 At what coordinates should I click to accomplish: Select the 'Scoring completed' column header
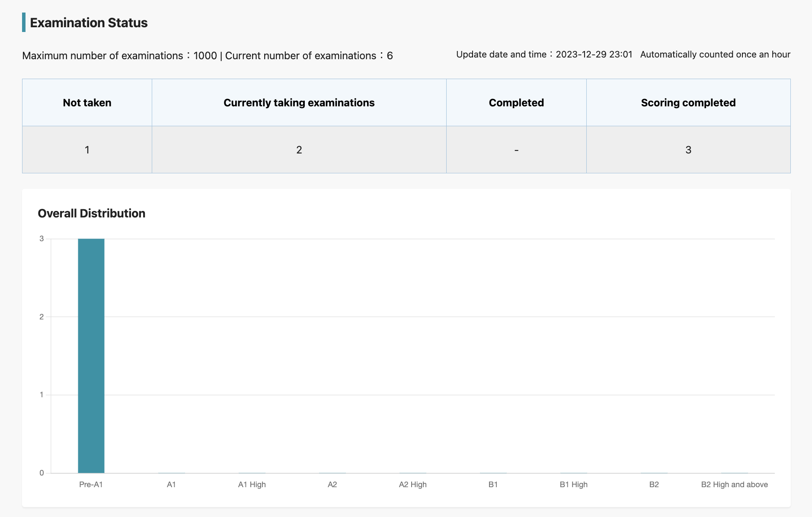click(x=688, y=102)
